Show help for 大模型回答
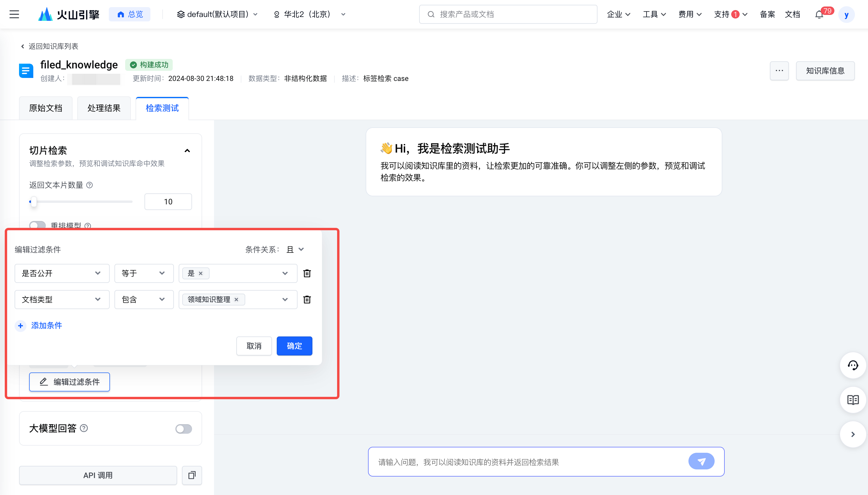 click(84, 428)
